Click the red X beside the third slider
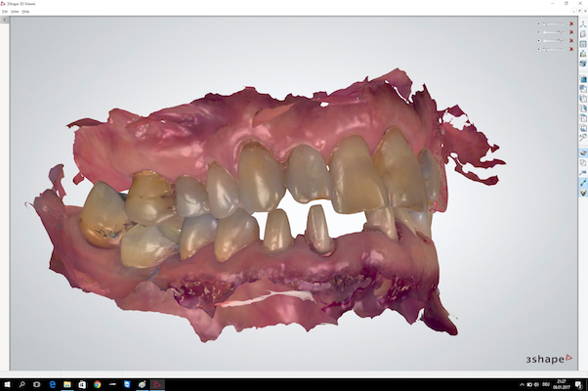 (571, 41)
